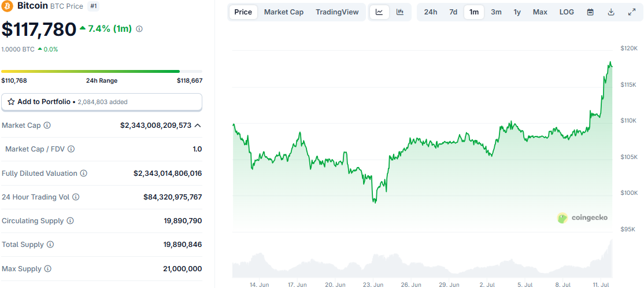Select the Market Cap chart tab
The image size is (644, 288).
point(284,12)
